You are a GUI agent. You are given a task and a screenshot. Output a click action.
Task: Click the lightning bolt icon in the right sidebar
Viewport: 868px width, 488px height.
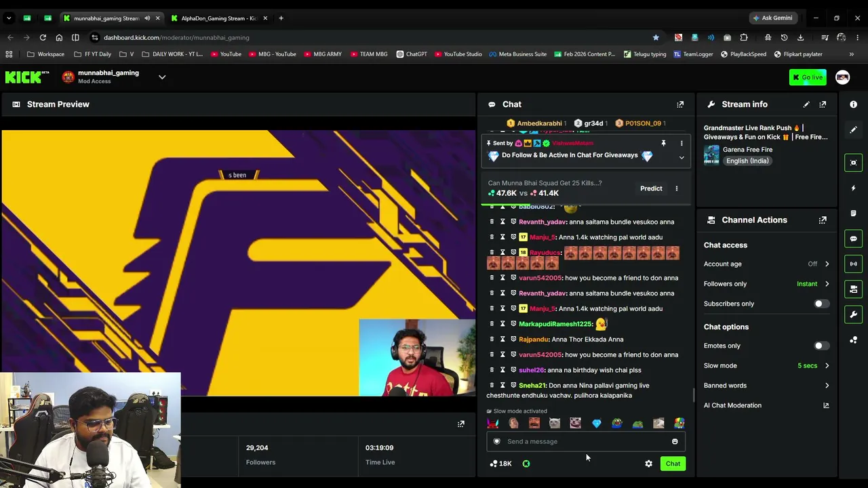(x=853, y=188)
